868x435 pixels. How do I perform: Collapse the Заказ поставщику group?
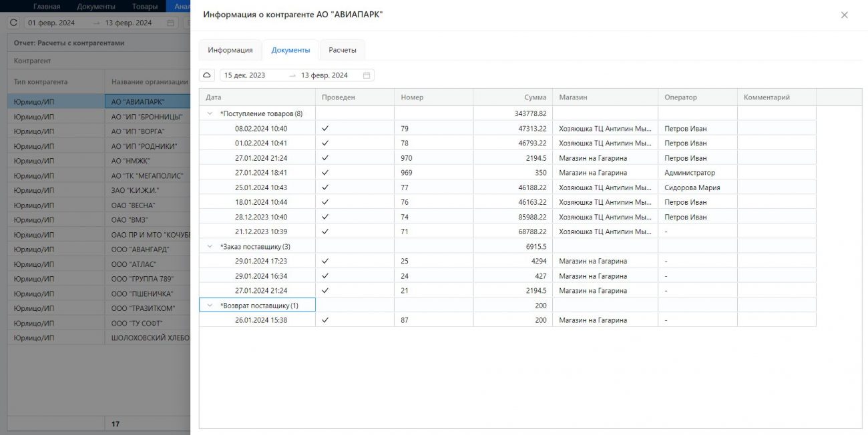(210, 247)
